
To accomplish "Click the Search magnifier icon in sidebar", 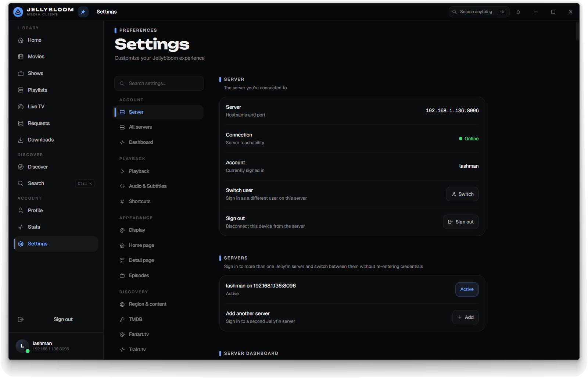I will (x=21, y=183).
